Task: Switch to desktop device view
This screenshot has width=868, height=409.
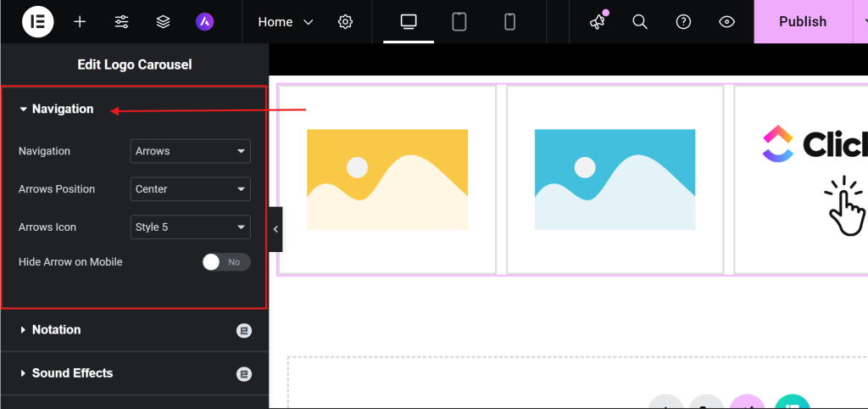Action: (409, 21)
